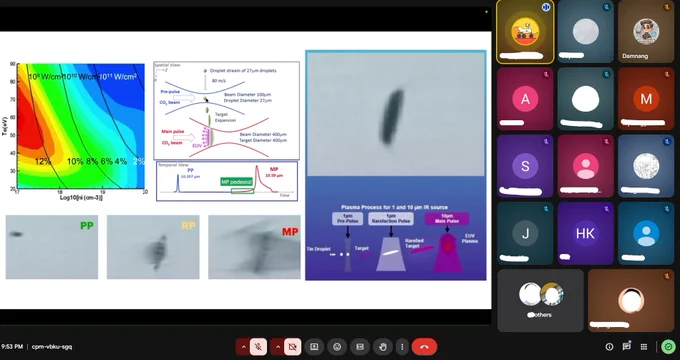Image resolution: width=680 pixels, height=360 pixels.
Task: Click the tilted droplet shadowgraph image
Action: (x=396, y=114)
